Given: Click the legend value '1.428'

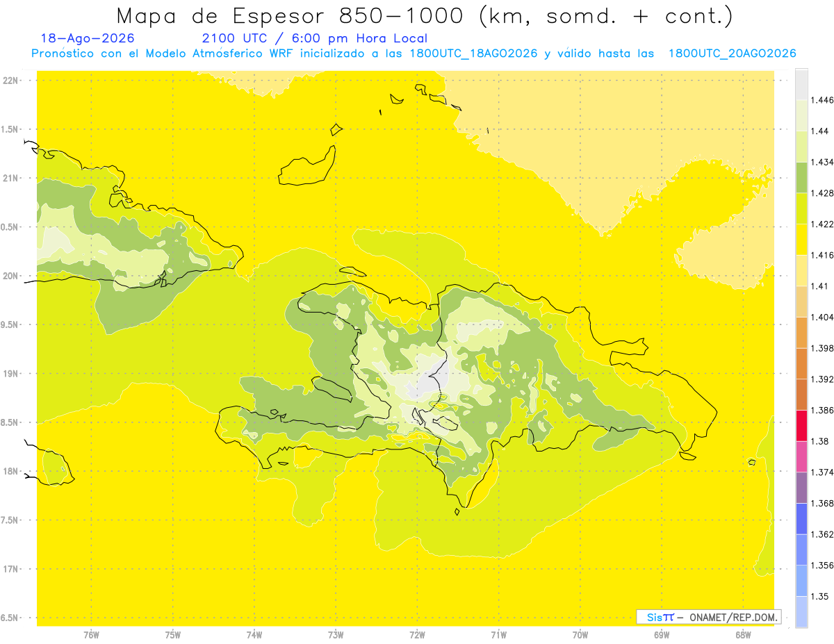Looking at the screenshot, I should coord(821,193).
